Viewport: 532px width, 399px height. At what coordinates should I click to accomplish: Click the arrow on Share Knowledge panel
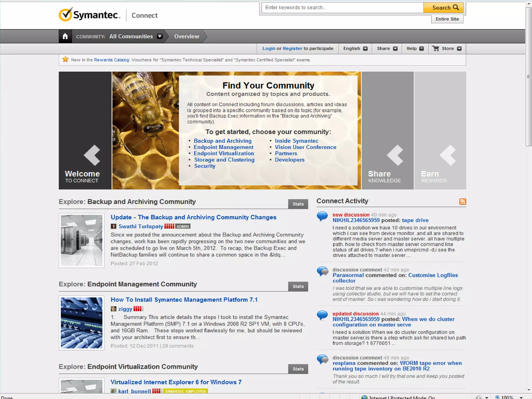coord(395,155)
